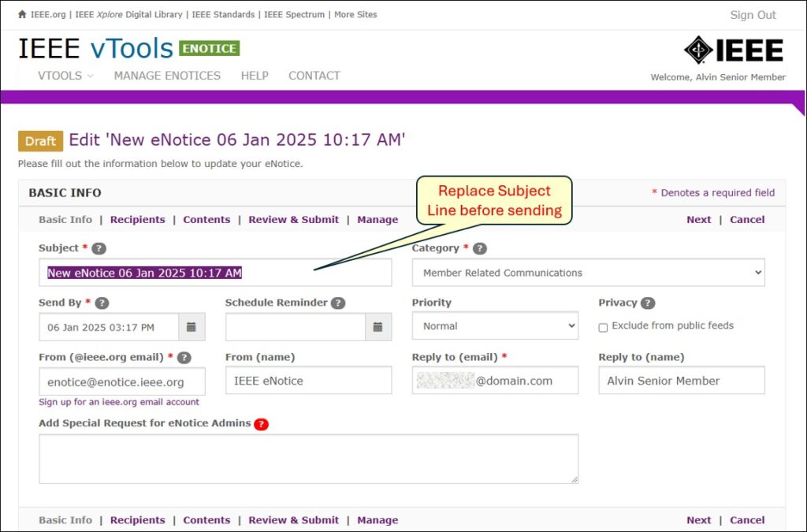This screenshot has height=532, width=807.
Task: Click the top Next link
Action: (x=699, y=220)
